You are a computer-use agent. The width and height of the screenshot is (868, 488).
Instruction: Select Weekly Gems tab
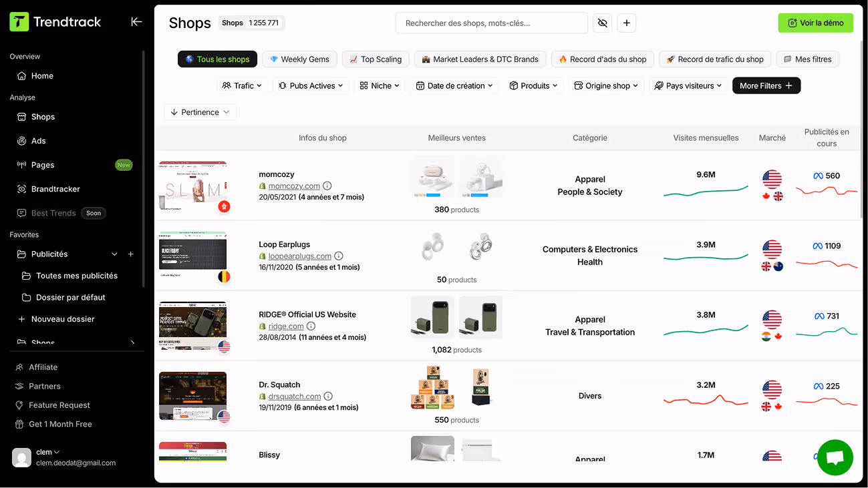click(x=299, y=59)
